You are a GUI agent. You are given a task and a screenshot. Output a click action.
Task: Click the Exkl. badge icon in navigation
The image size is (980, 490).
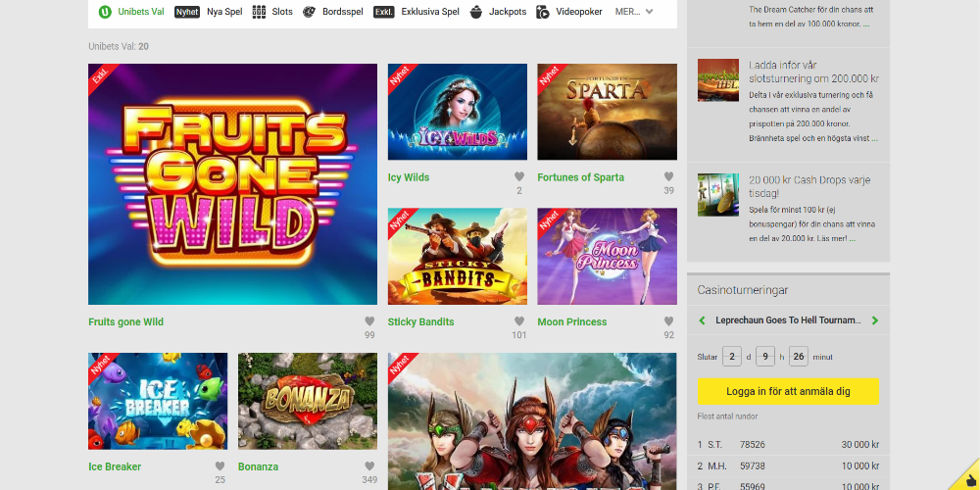pos(384,11)
